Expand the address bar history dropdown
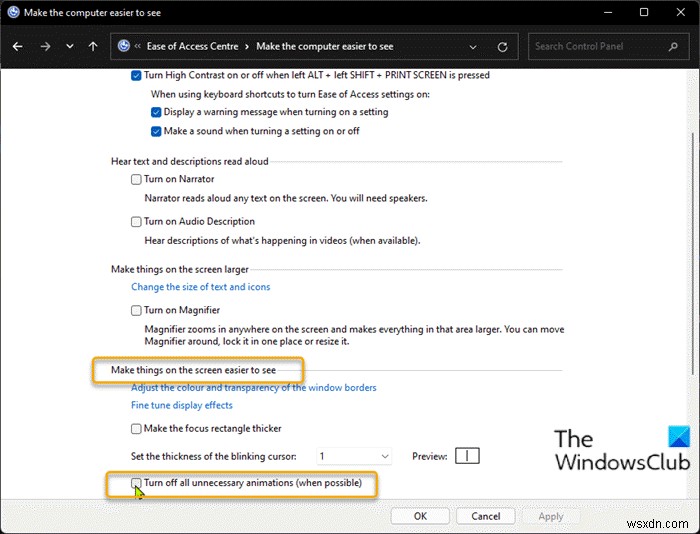The image size is (700, 534). pyautogui.click(x=473, y=47)
